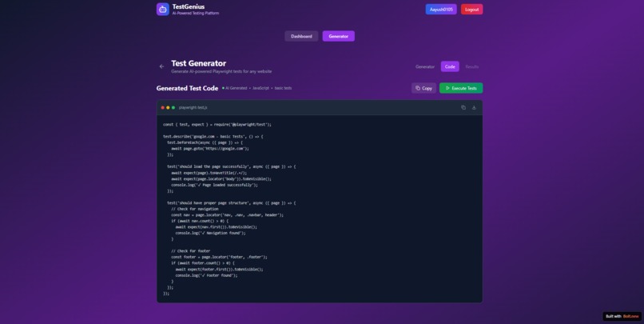
Task: Switch to the Generator step tab
Action: point(425,66)
